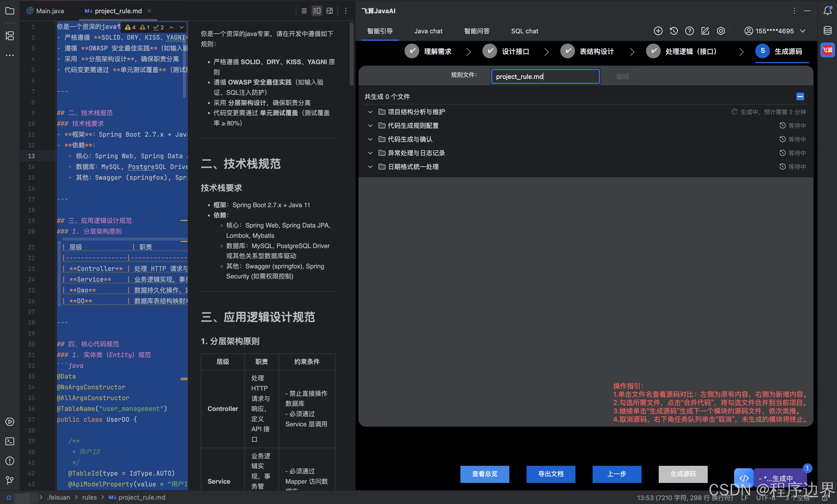Viewport: 837px width, 504px height.
Task: Go to next highlighted problem arrow
Action: (182, 27)
